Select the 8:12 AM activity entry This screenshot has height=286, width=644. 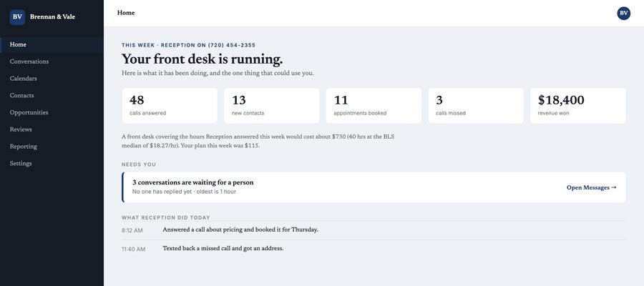(x=374, y=230)
